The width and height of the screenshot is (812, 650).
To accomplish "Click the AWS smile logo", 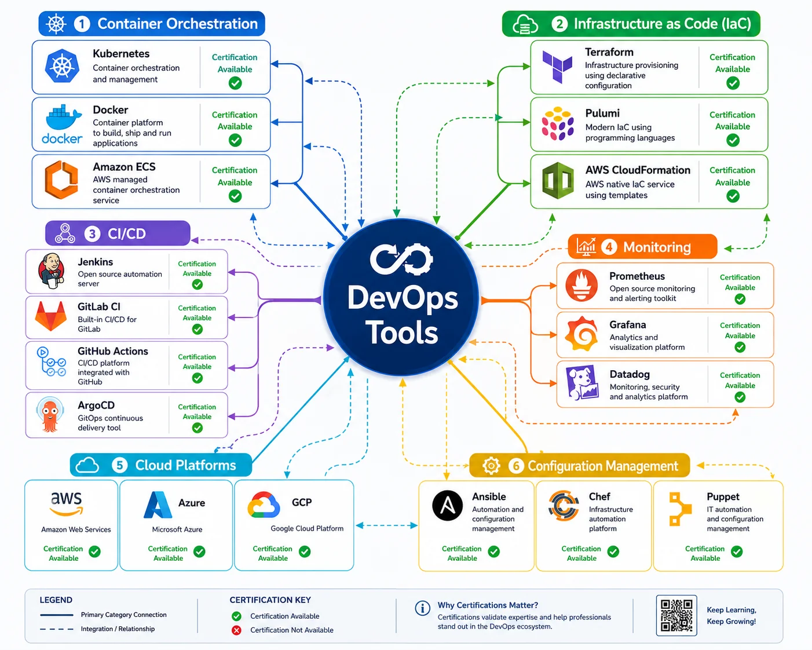I will (x=66, y=504).
